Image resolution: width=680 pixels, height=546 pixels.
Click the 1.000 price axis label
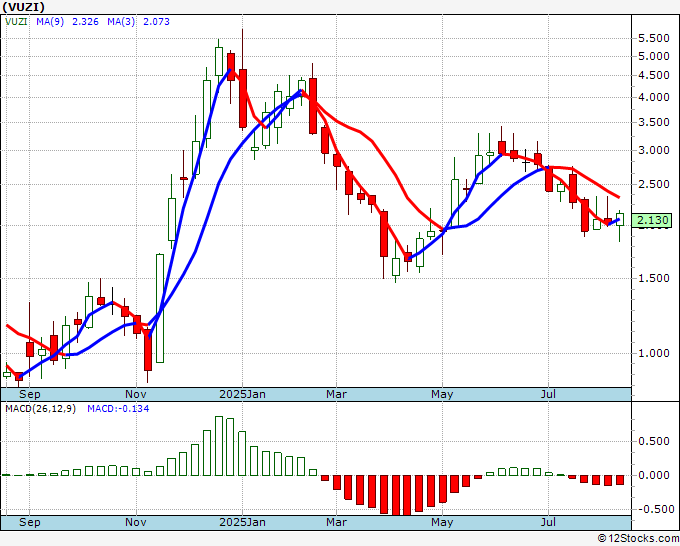click(x=654, y=353)
